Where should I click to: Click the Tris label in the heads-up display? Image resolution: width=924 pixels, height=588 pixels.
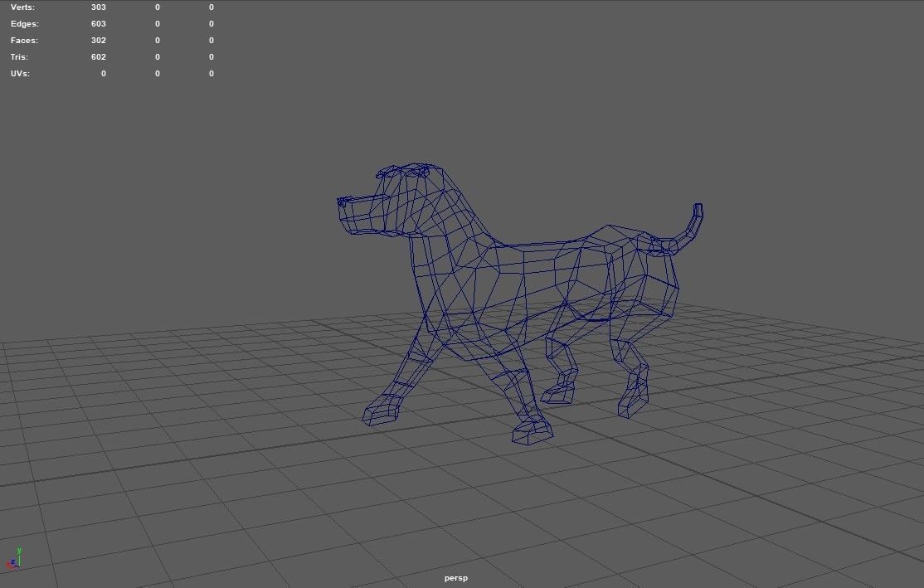coord(19,56)
